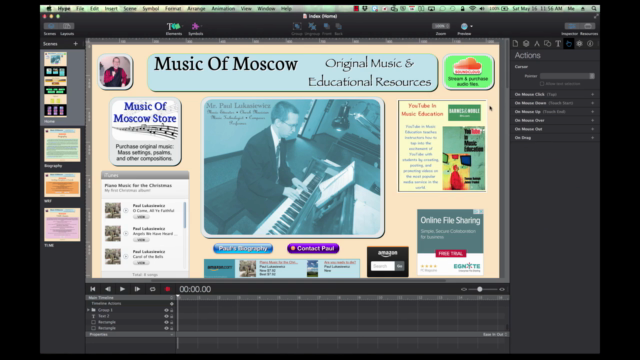Select the Actions inspector hand icon
Screen dimensions: 640x360
point(569,44)
